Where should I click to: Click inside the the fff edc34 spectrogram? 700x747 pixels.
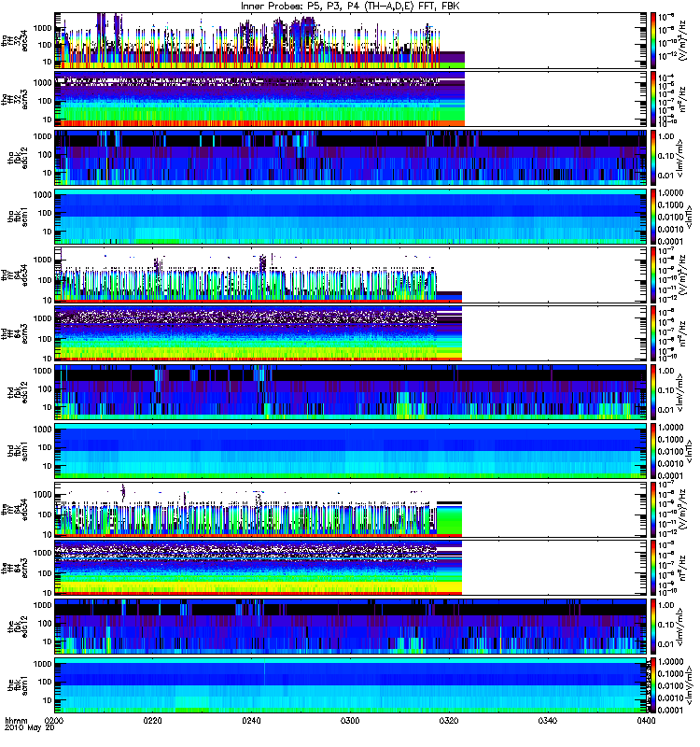point(351,509)
